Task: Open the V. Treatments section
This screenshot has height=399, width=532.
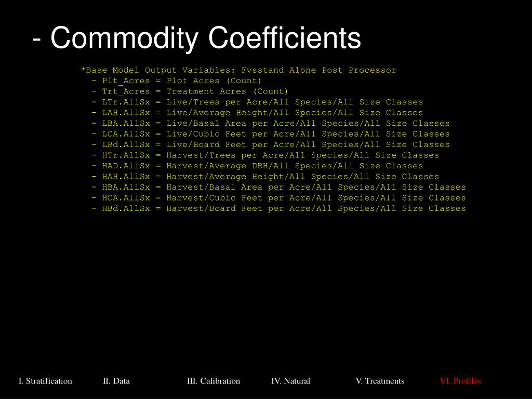Action: (x=380, y=381)
